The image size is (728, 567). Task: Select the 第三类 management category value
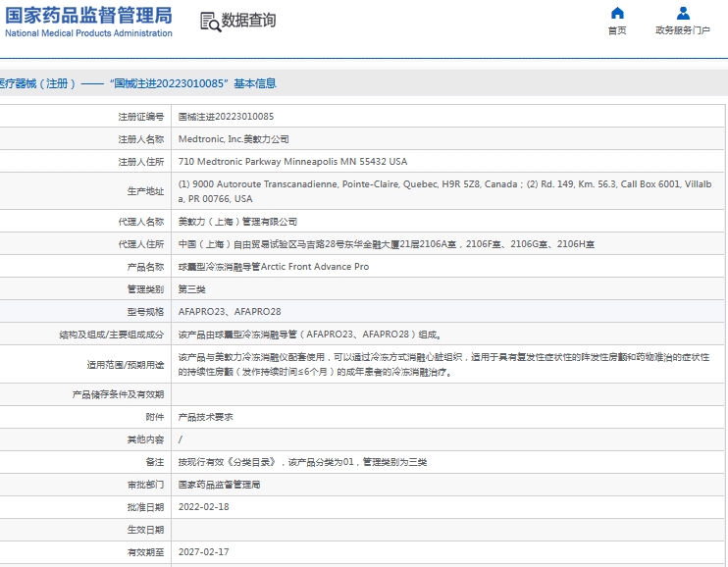pyautogui.click(x=191, y=289)
